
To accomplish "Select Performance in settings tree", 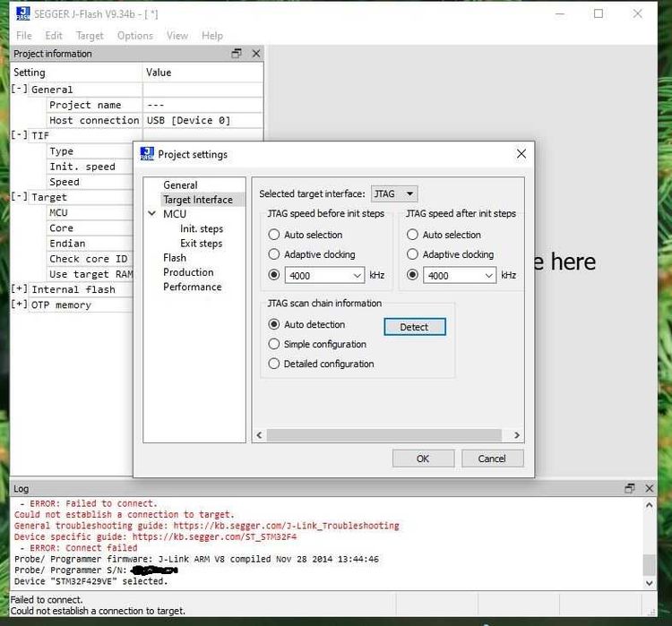I will pos(192,287).
